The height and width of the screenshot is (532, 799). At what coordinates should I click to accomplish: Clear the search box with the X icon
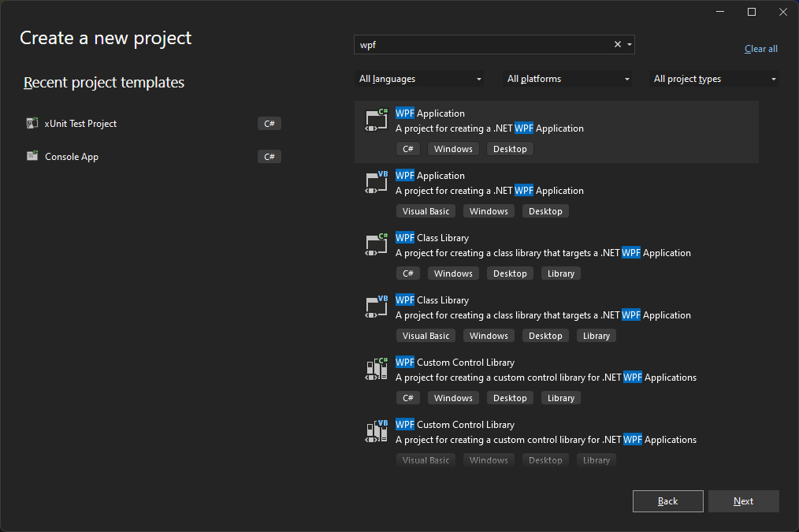(618, 44)
